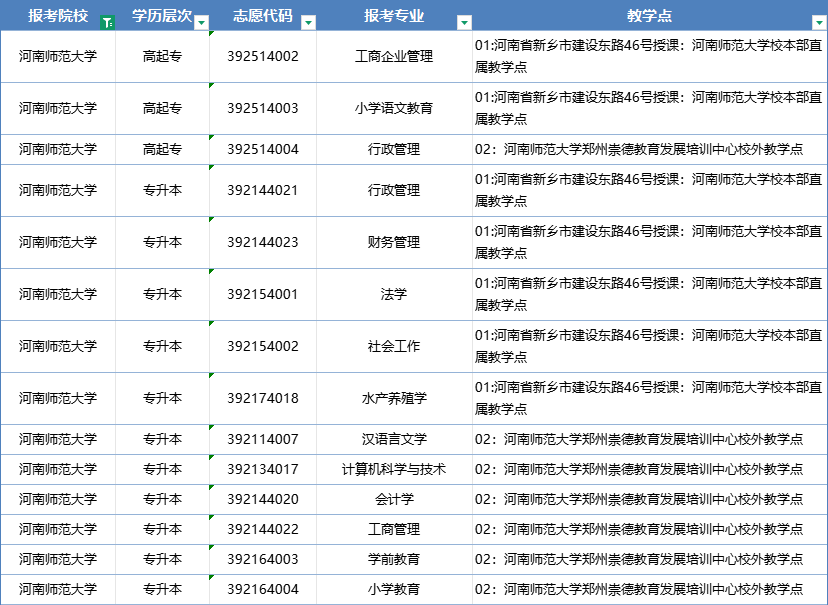Viewport: 828px width, 605px height.
Task: Click the 计算机科学与技术 cell
Action: pyautogui.click(x=394, y=469)
